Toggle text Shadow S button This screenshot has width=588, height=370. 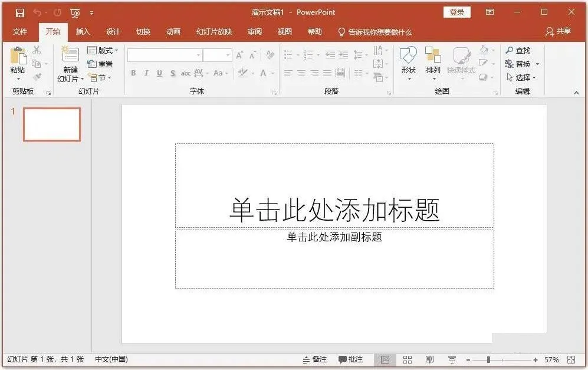click(172, 73)
